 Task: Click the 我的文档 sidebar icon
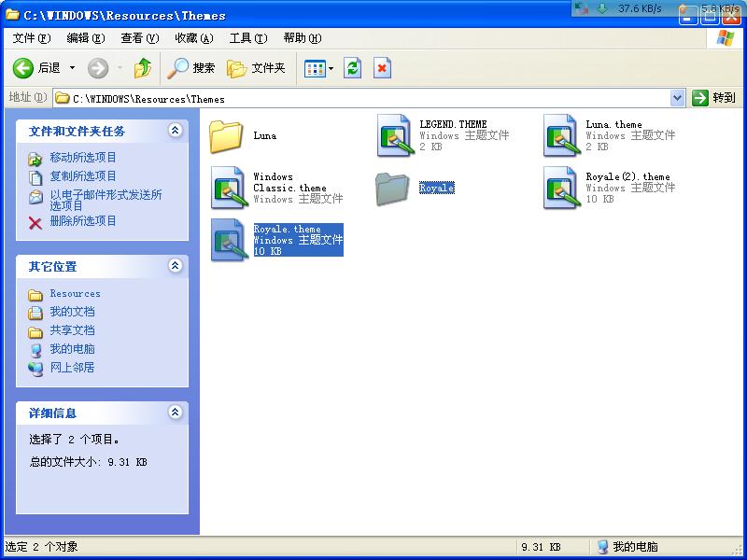pos(35,313)
